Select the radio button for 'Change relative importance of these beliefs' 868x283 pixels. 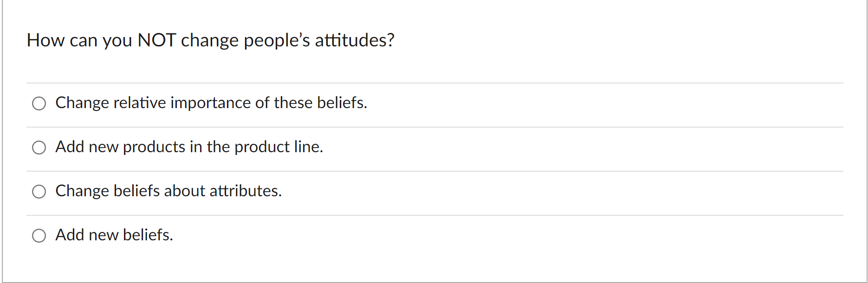pos(39,103)
